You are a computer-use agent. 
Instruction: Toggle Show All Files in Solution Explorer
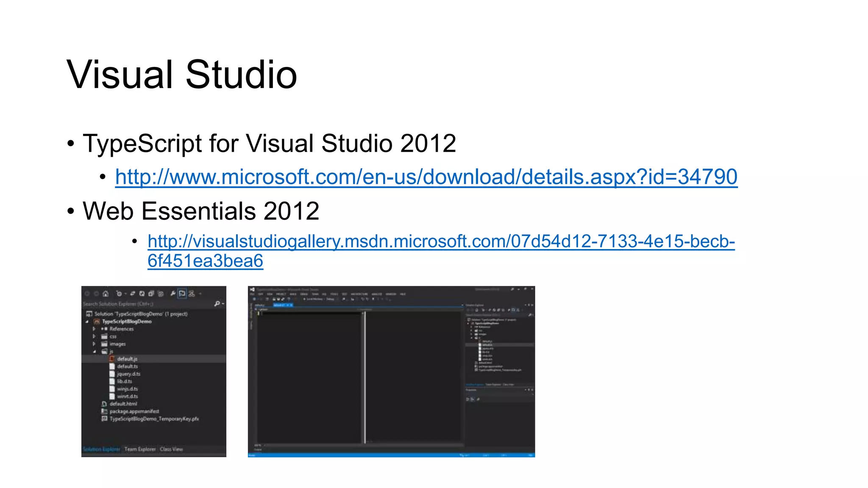pos(161,294)
